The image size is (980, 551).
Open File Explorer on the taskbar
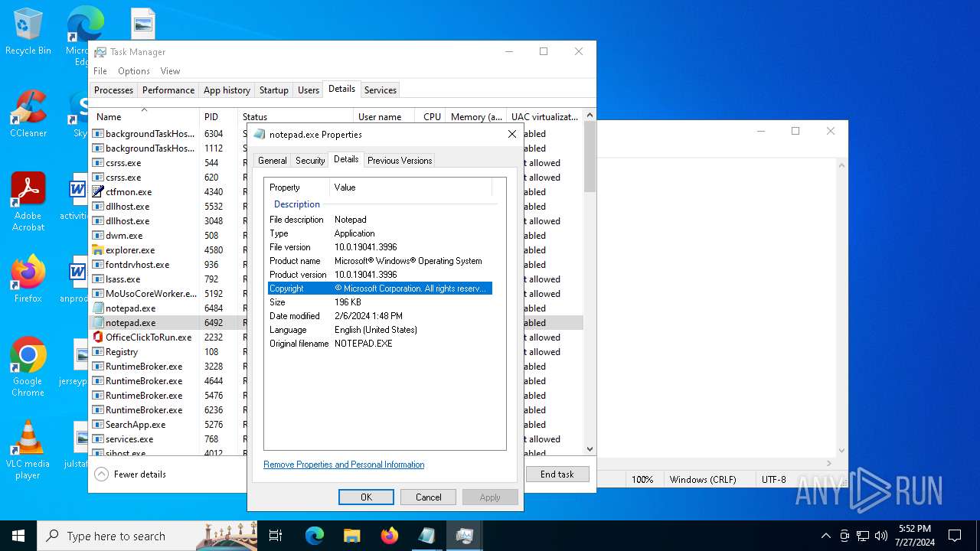click(x=351, y=536)
